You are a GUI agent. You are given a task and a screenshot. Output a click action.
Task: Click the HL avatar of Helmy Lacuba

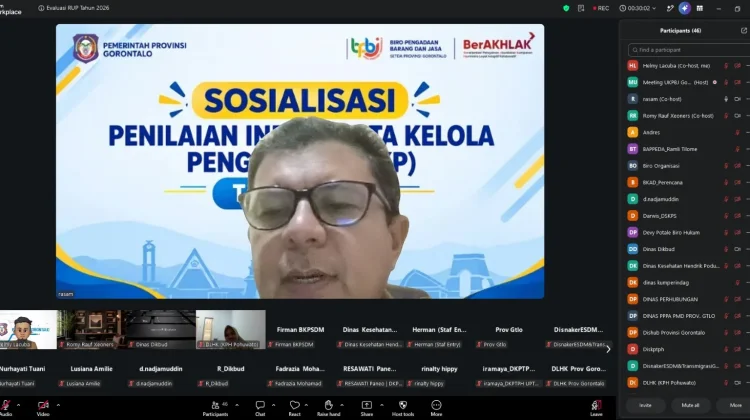coord(633,66)
